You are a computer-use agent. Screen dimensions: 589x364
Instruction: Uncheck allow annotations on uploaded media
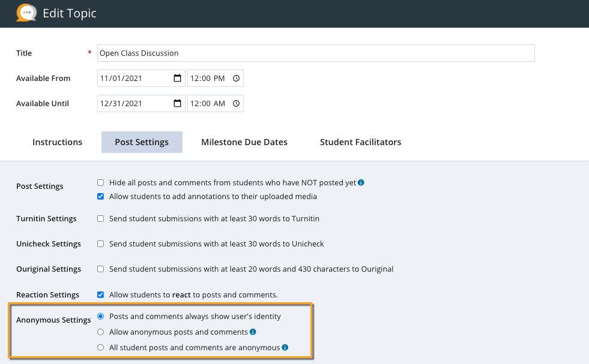point(101,197)
